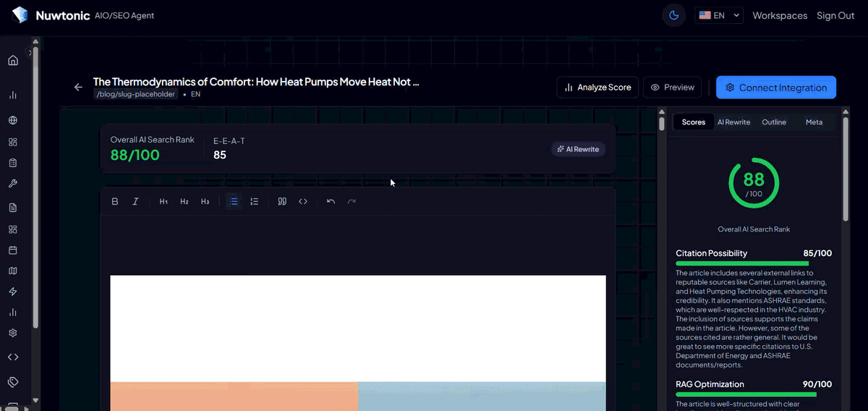868x411 pixels.
Task: Click Sign Out
Action: [x=835, y=15]
